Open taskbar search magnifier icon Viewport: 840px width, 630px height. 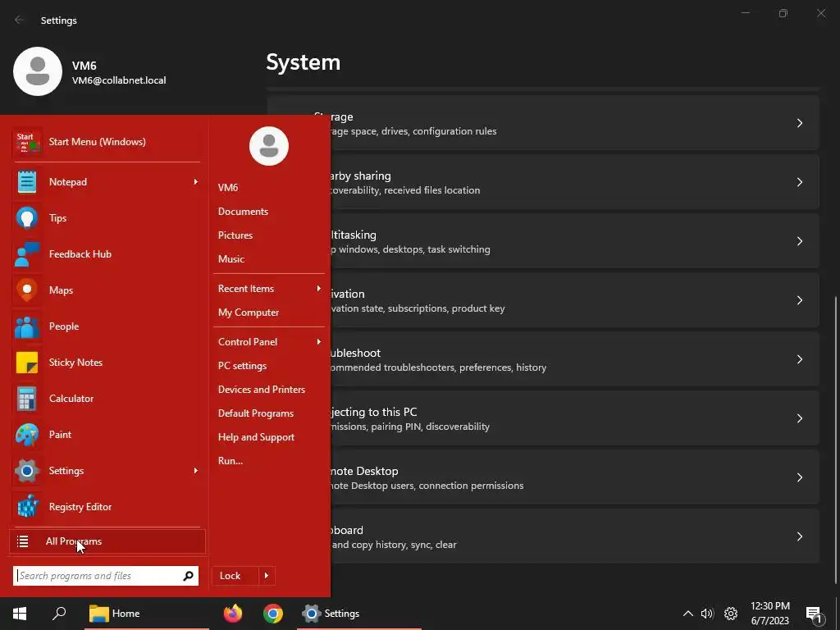[x=59, y=614]
